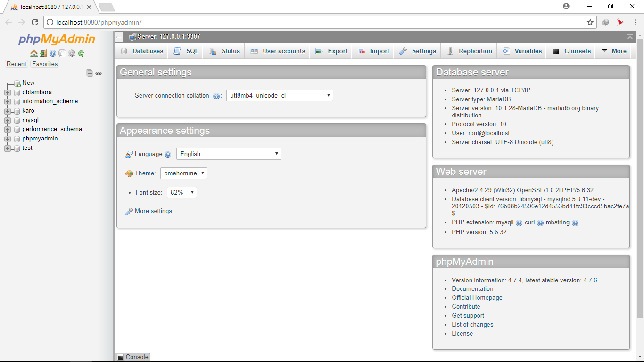
Task: Open the Variables tab
Action: click(522, 51)
